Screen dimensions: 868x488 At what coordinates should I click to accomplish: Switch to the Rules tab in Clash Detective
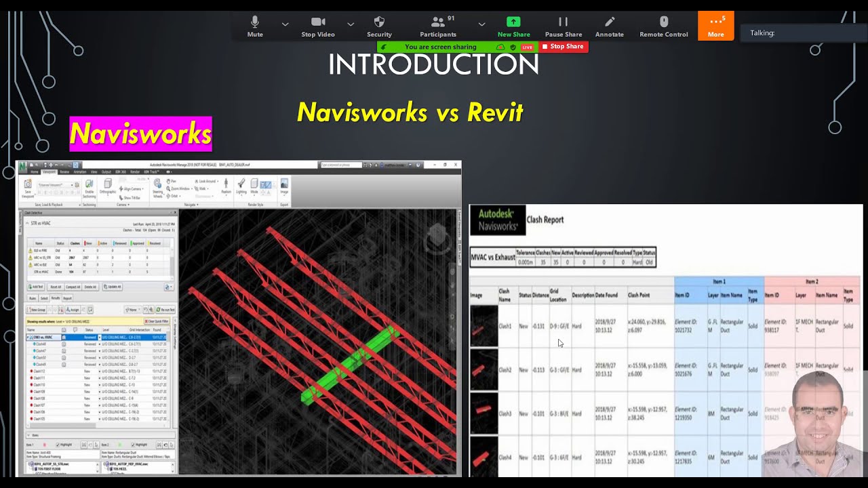[x=33, y=298]
